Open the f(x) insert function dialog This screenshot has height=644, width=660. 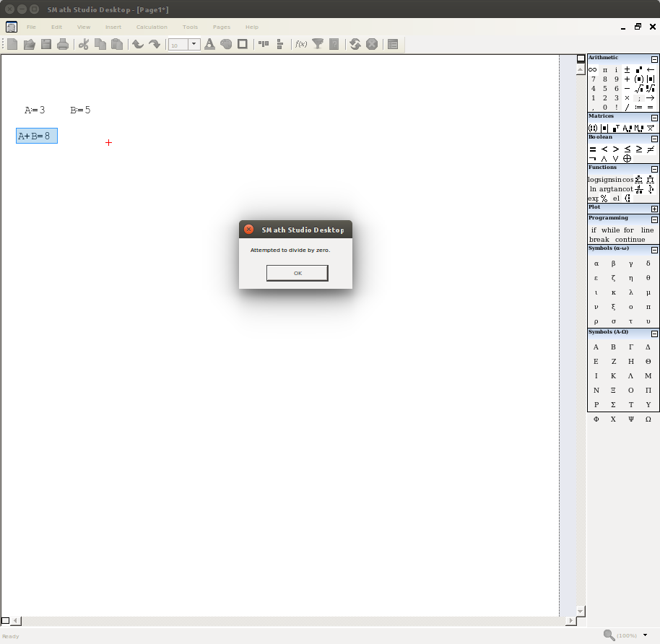point(299,44)
